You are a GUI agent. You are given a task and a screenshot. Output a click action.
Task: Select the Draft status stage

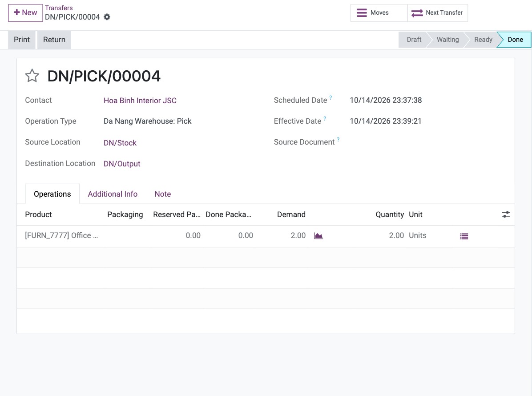414,40
